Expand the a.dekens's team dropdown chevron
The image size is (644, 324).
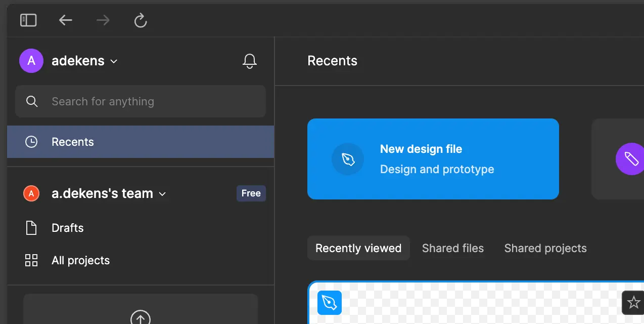[x=162, y=194]
